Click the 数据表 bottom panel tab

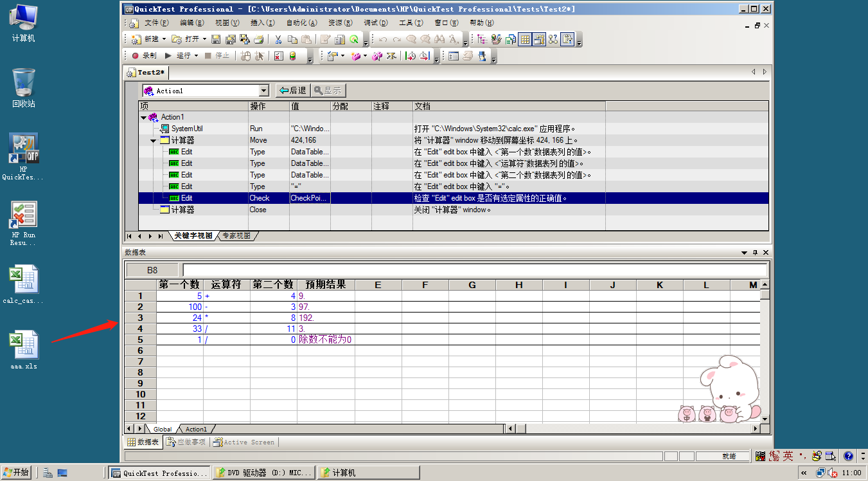143,442
